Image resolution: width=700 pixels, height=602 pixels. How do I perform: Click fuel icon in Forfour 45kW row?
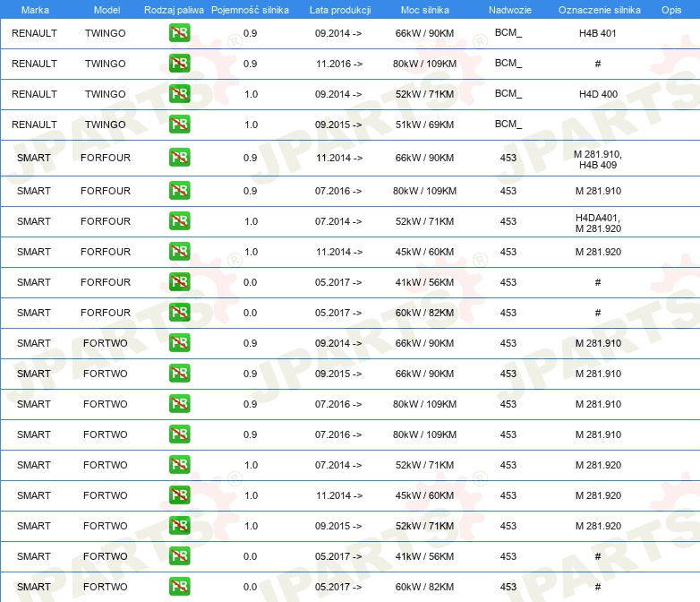click(x=179, y=251)
